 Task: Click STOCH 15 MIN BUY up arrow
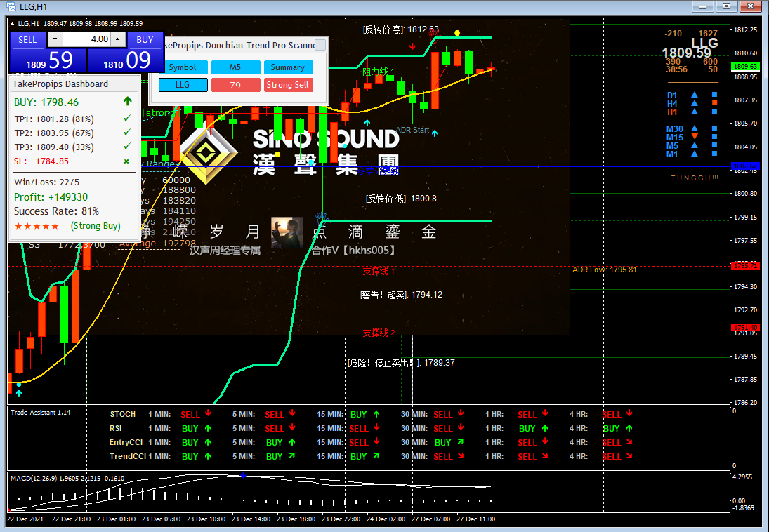click(376, 414)
